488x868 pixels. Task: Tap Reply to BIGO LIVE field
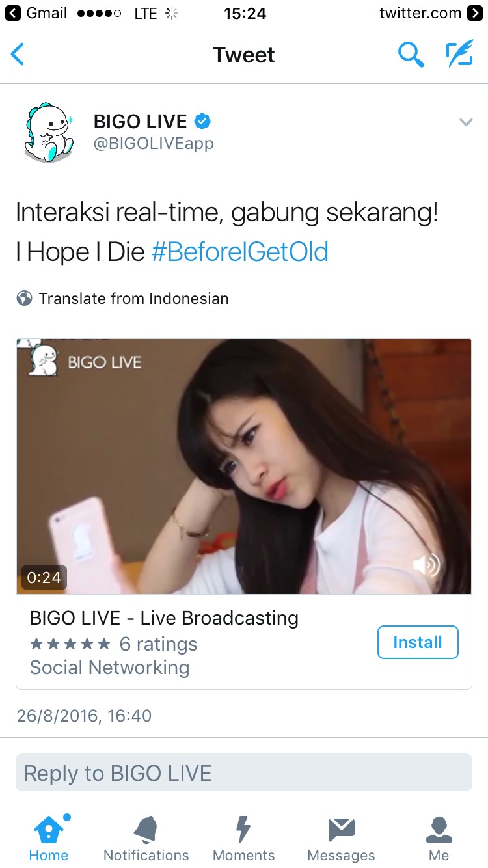244,772
